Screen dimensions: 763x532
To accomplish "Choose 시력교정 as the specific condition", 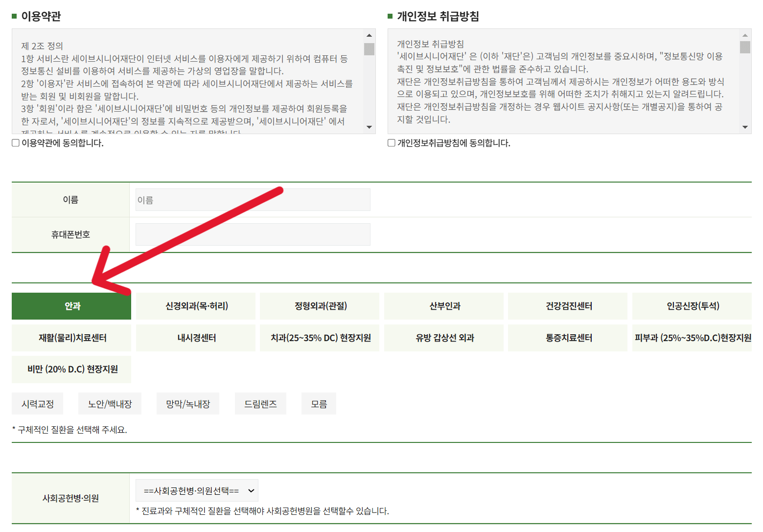I will [37, 403].
